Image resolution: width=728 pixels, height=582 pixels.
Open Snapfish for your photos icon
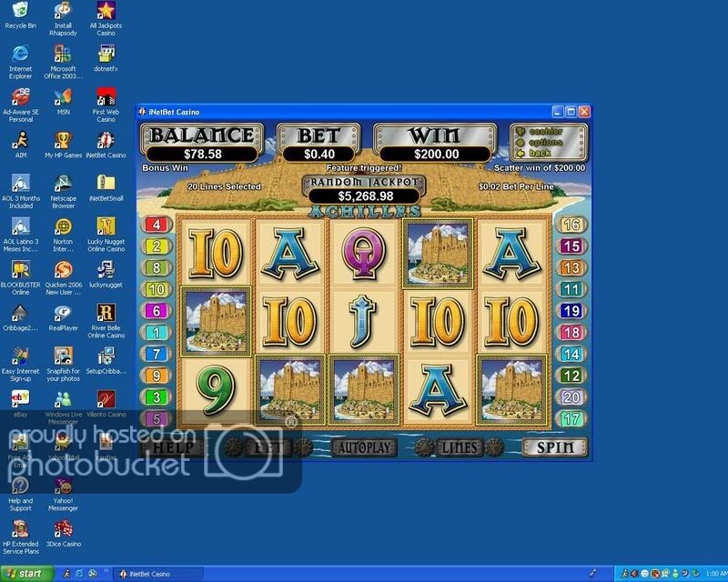click(63, 365)
